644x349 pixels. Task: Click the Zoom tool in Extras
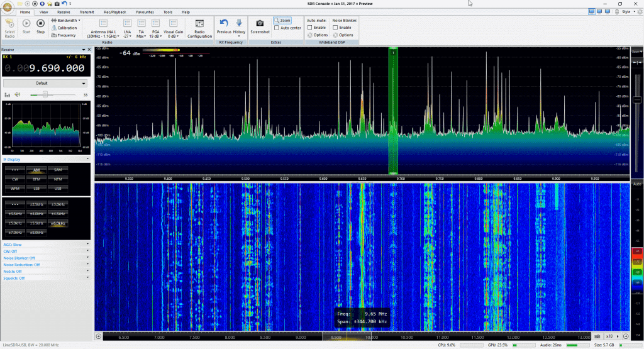tap(282, 21)
